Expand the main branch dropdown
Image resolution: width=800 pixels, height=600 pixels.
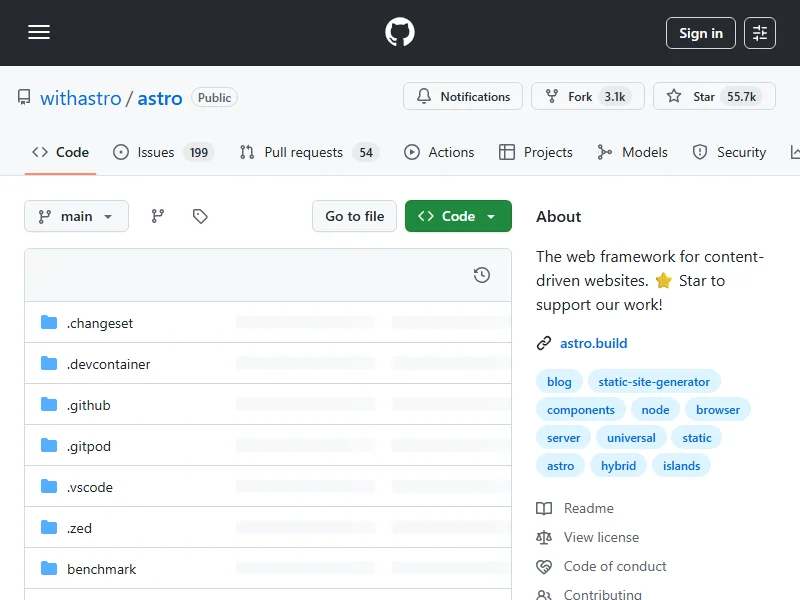pyautogui.click(x=76, y=216)
